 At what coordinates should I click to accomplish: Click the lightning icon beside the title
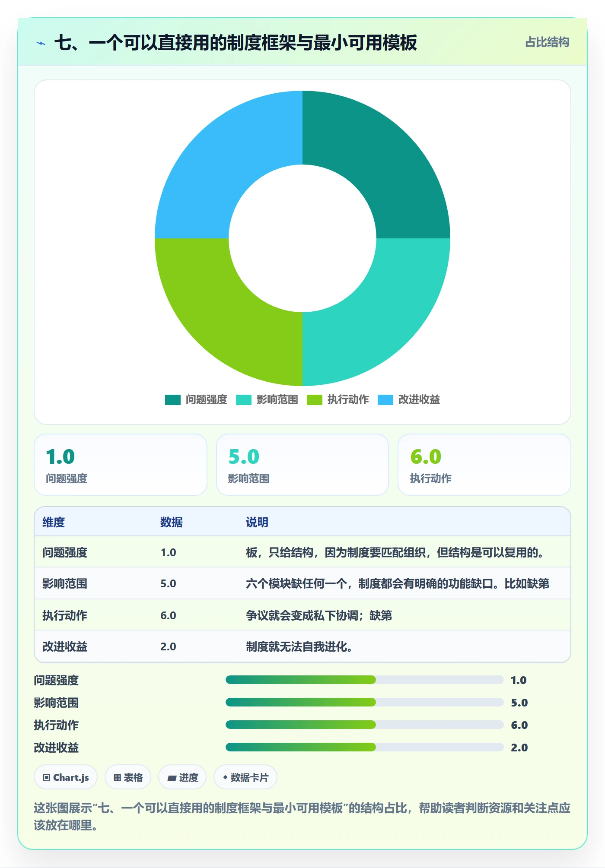point(41,43)
